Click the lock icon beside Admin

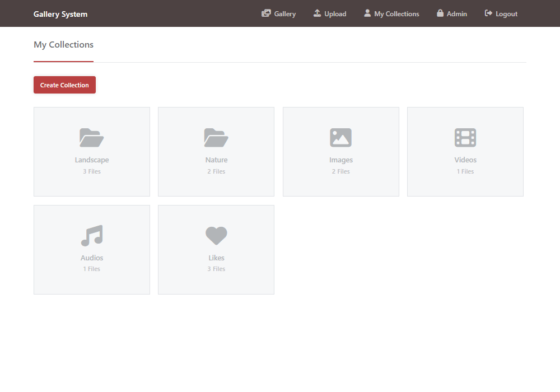point(440,13)
